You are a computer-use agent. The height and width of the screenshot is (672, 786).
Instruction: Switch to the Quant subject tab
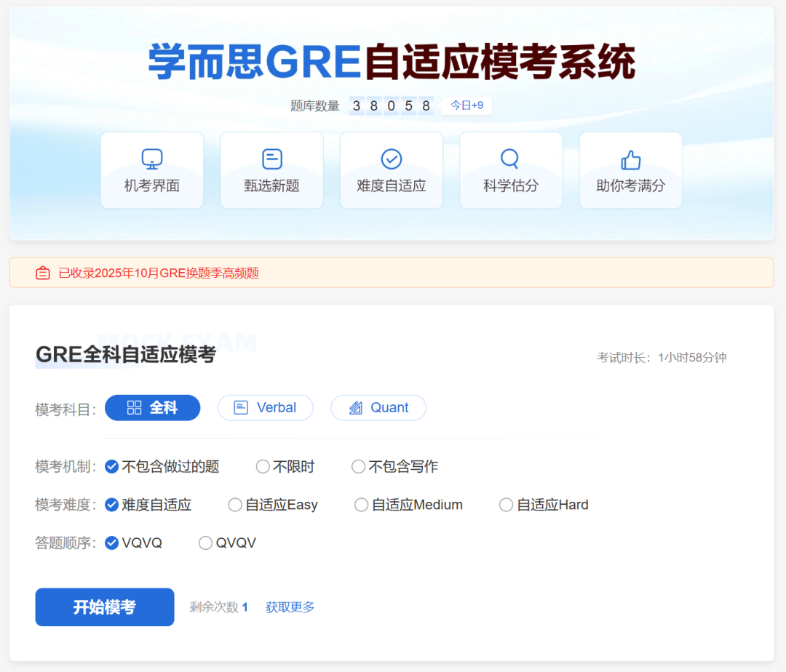point(378,407)
